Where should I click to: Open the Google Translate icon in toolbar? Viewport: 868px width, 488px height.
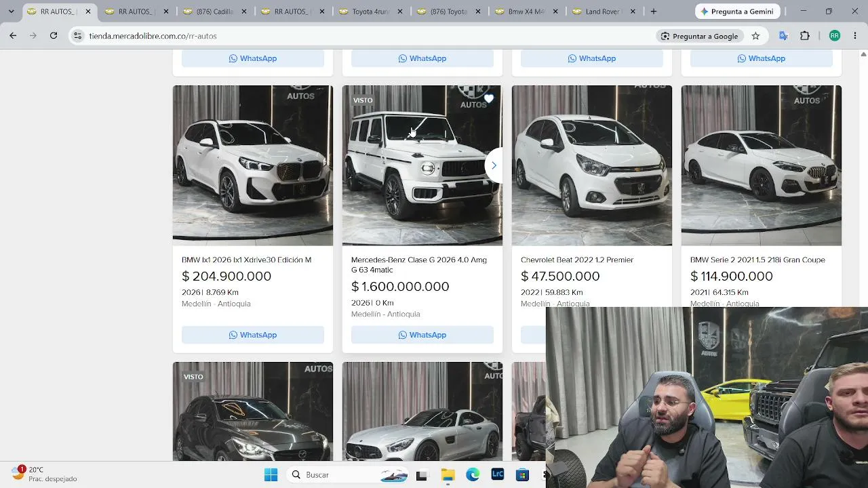[x=783, y=36]
